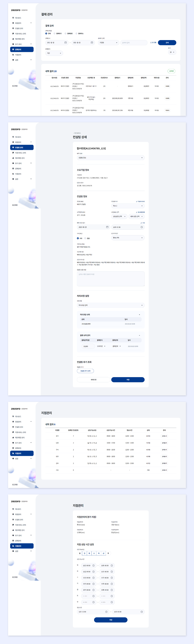Viewport: 194px width, 644px height.
Task: Click the green 엑셀 download icon
Action: 171,71
